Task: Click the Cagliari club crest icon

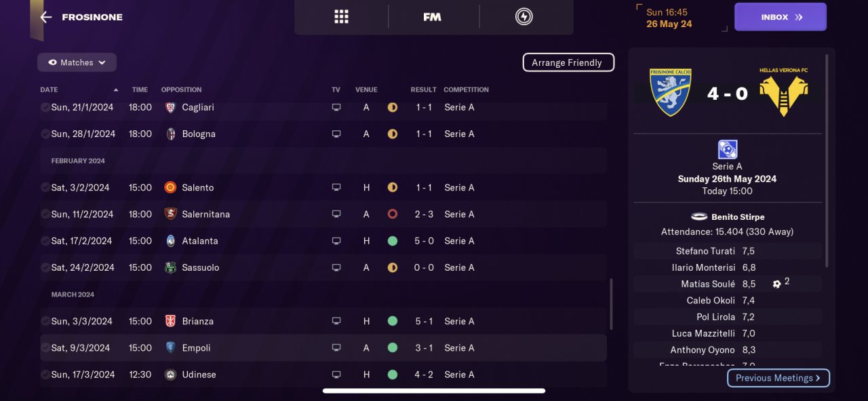Action: (171, 107)
